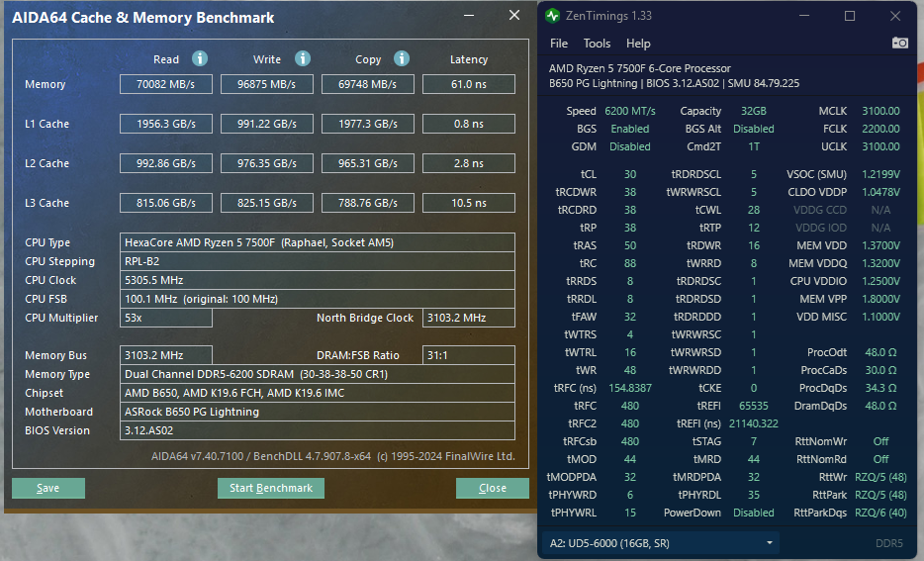Click L2 Cache Write 976.35 GB/s value
924x561 pixels.
[267, 163]
